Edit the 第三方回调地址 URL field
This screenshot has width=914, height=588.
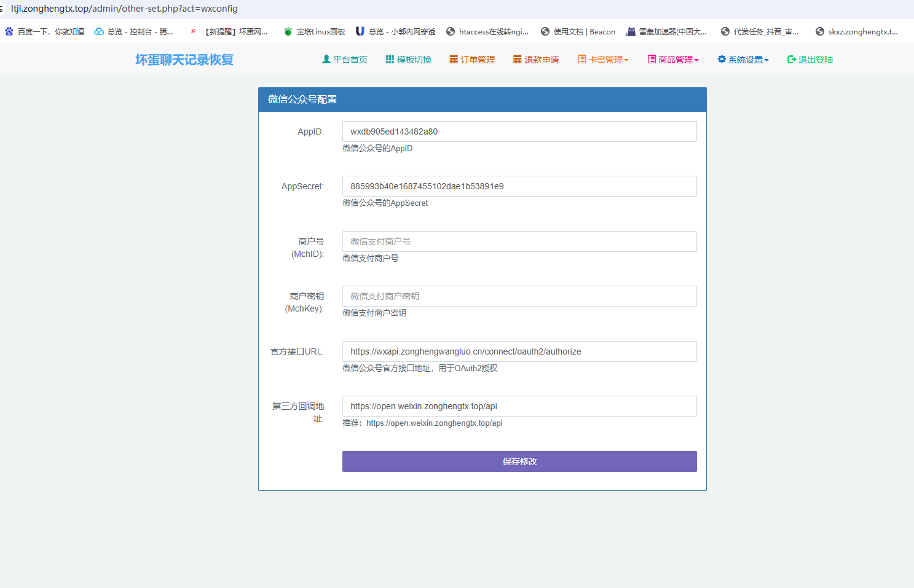(519, 406)
